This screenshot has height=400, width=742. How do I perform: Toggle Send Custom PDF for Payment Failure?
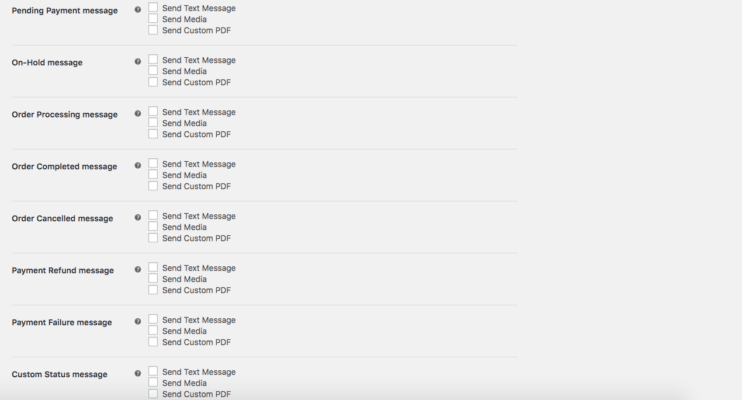(x=153, y=342)
